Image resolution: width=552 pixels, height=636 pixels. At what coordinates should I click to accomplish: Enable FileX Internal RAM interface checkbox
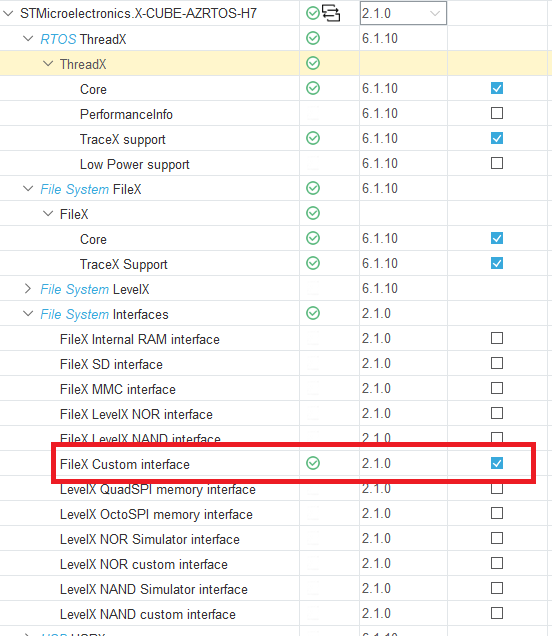[x=497, y=338]
